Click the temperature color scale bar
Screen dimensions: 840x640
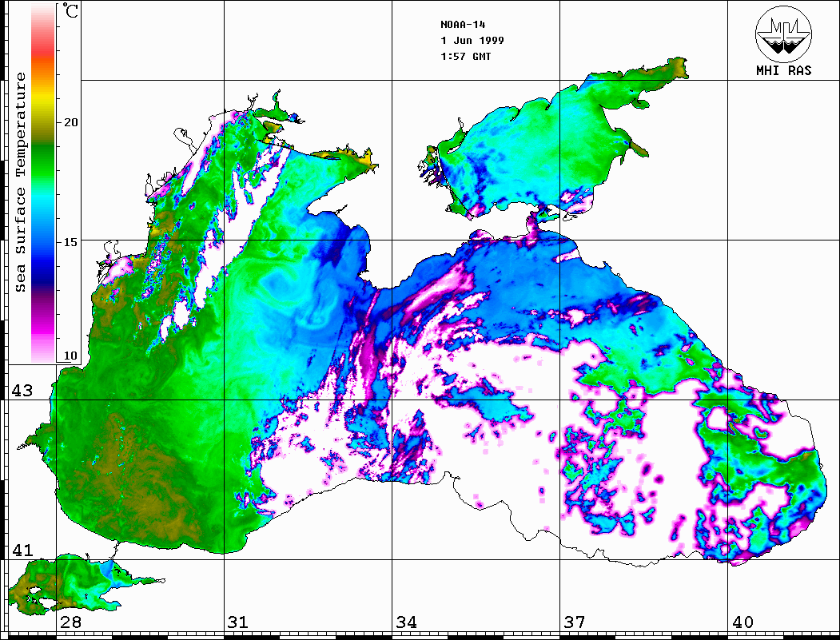point(43,183)
